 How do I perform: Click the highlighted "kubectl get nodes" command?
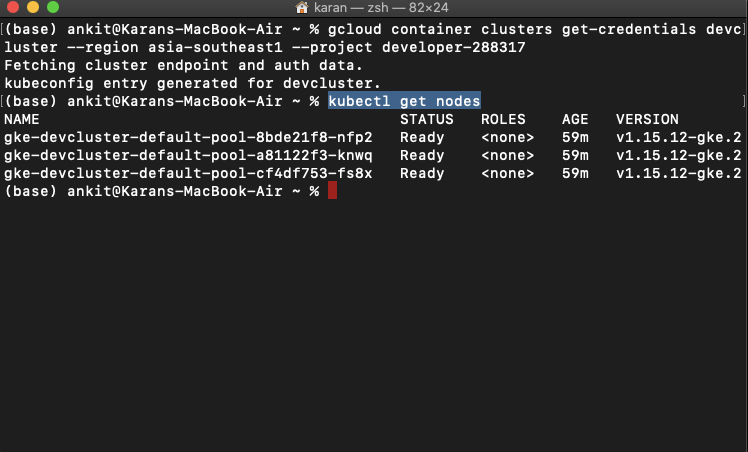pyautogui.click(x=404, y=101)
